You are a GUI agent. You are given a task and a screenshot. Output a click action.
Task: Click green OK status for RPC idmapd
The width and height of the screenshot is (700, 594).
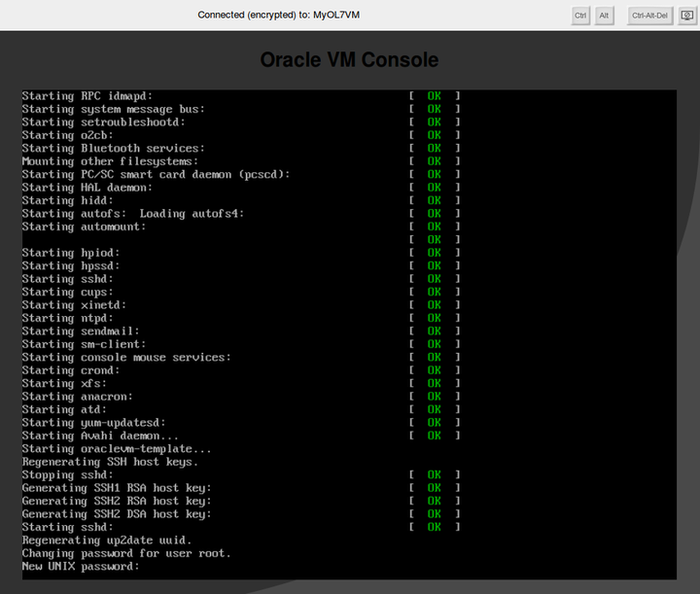(x=434, y=96)
